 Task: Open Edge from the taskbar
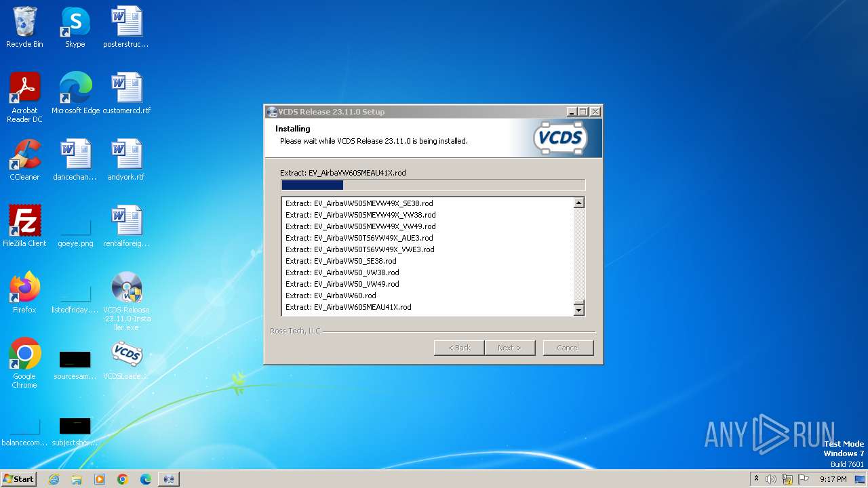click(146, 479)
